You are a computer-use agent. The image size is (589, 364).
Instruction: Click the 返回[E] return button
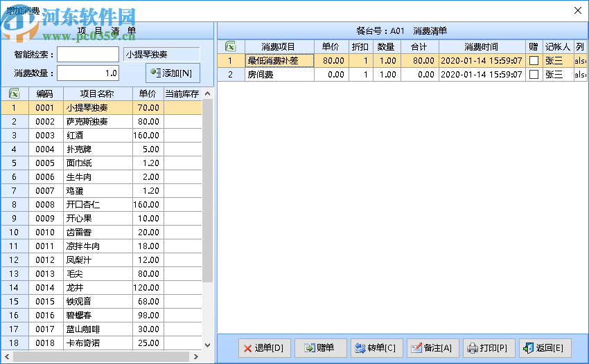click(x=545, y=348)
